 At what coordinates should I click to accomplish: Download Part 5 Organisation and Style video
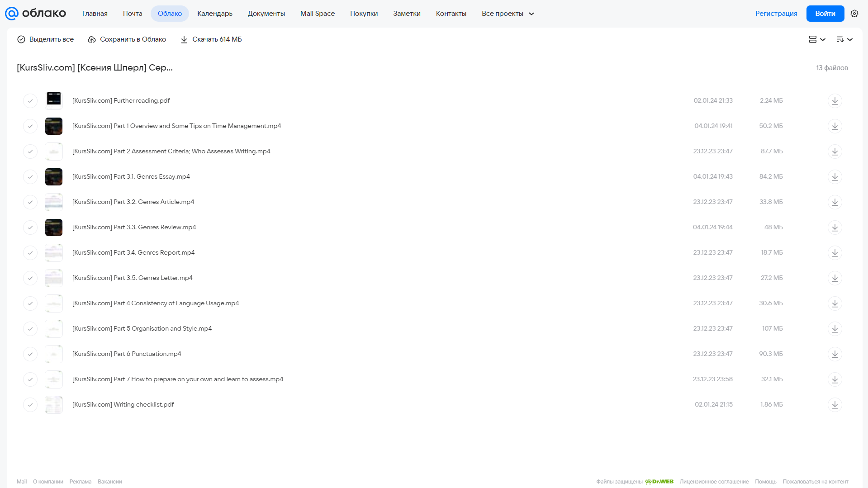pyautogui.click(x=835, y=328)
